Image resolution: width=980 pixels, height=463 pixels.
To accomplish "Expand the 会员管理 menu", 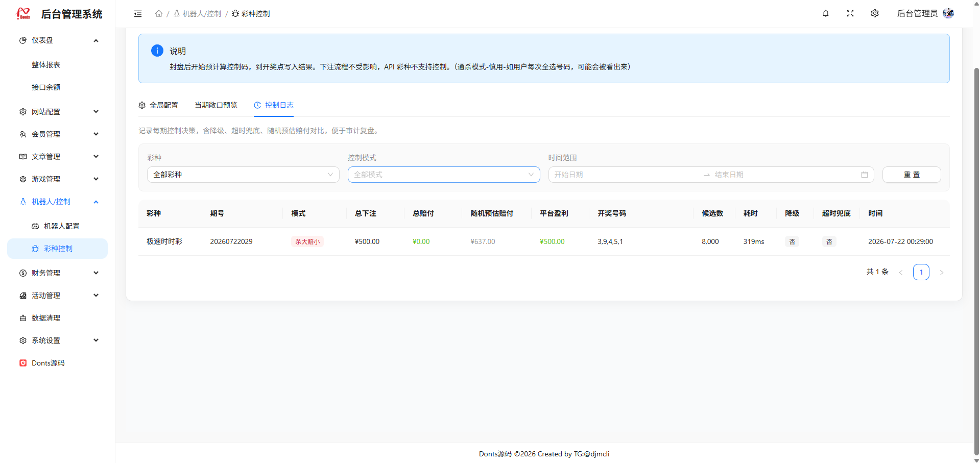I will click(x=57, y=134).
